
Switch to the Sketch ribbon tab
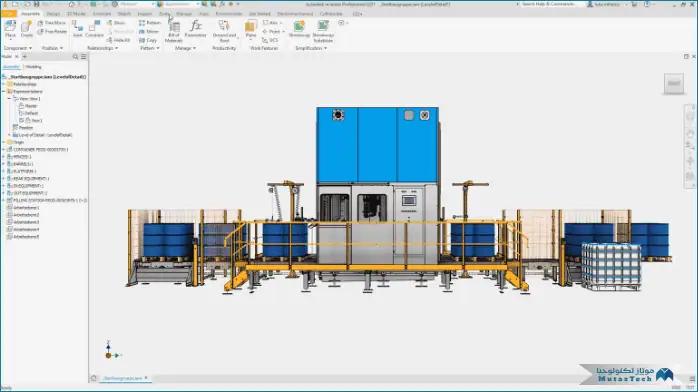(x=124, y=14)
